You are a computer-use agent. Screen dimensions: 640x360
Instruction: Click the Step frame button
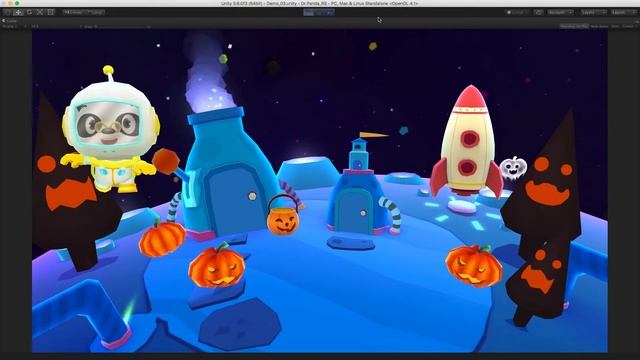[x=330, y=12]
